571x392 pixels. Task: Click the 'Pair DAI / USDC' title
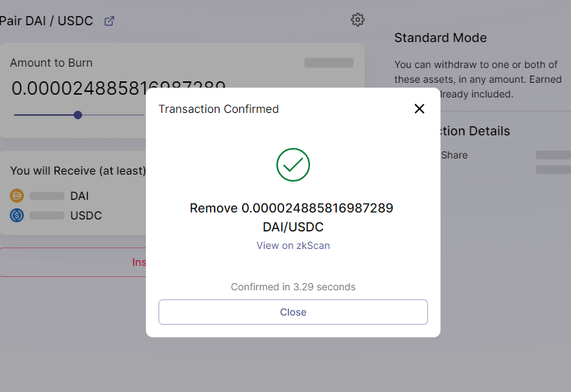[46, 21]
